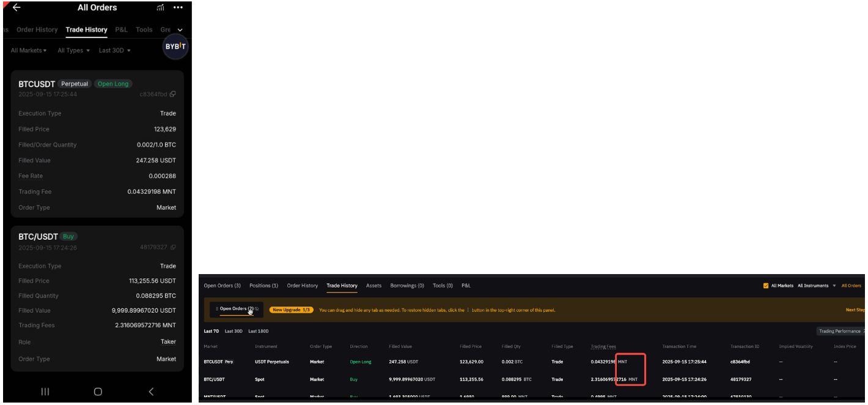The image size is (868, 405).
Task: Tap the Android recent apps button
Action: [x=45, y=392]
